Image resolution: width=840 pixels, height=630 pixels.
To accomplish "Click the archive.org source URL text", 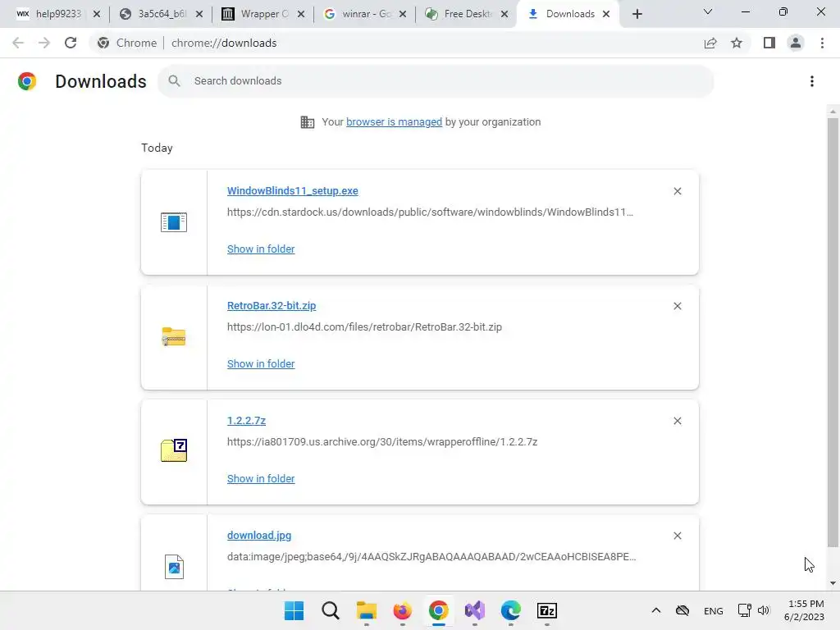I will [382, 442].
